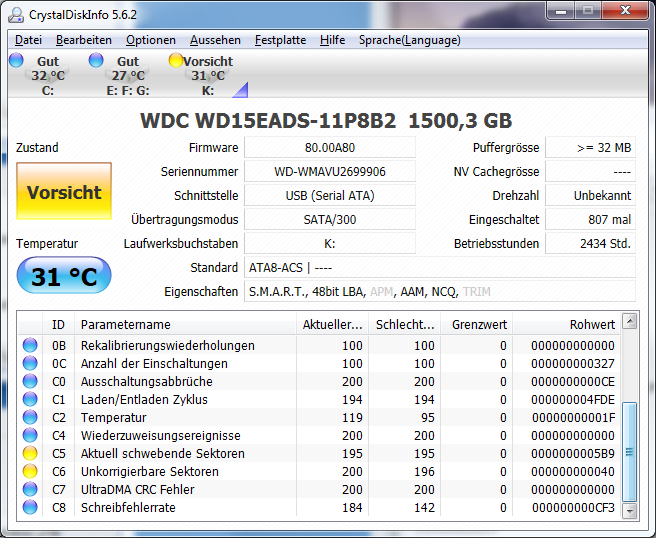Click the Laufwerksbuchstaben value K:
Screen dimensions: 656x538
pyautogui.click(x=330, y=243)
